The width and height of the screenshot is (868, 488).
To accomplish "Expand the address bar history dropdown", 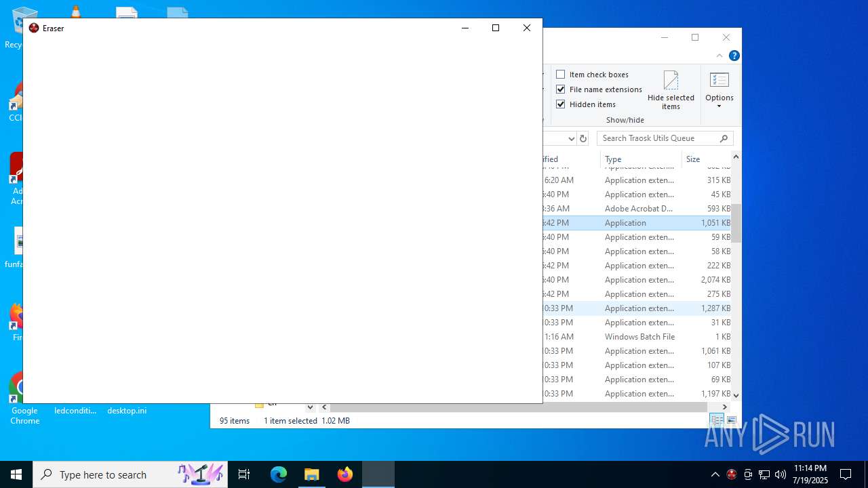I will (571, 138).
